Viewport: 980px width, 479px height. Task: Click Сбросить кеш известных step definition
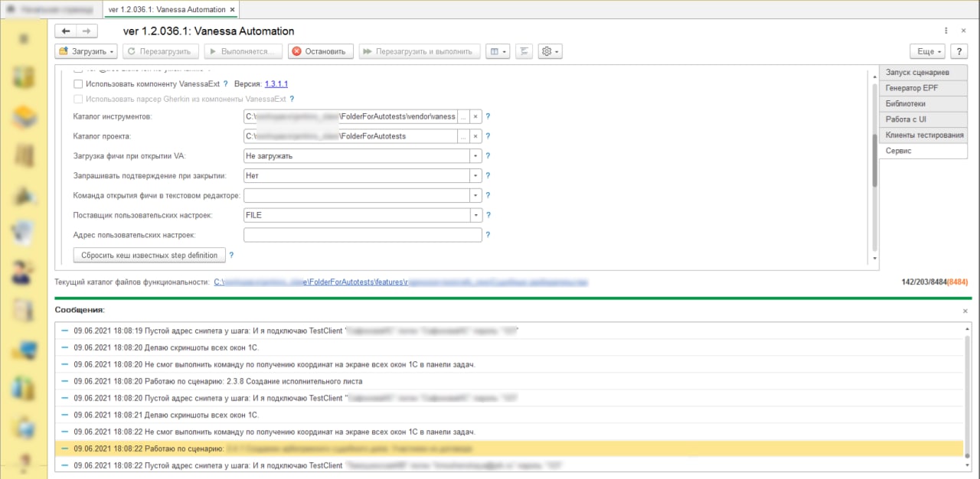click(x=149, y=256)
